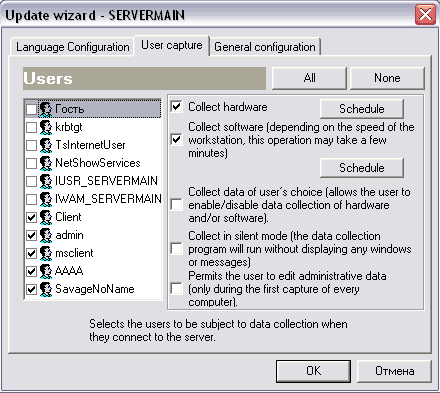This screenshot has width=440, height=393.
Task: Select the TsInternetUser name
Action: coord(90,145)
